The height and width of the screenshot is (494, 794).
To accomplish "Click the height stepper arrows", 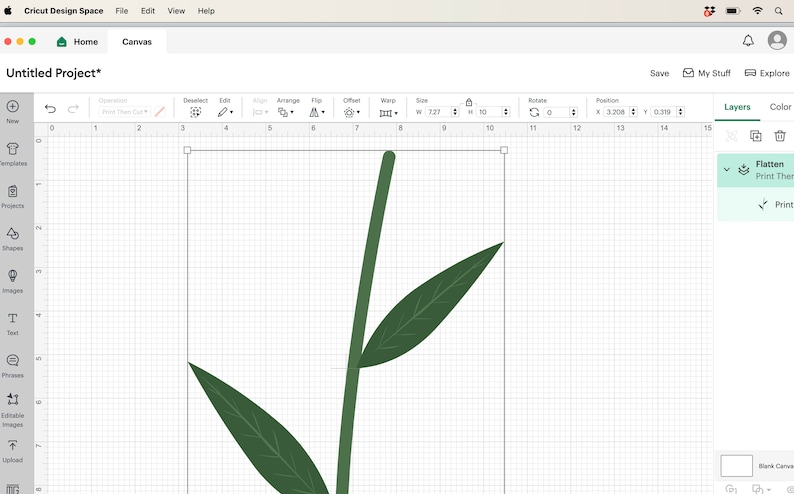I will click(505, 112).
